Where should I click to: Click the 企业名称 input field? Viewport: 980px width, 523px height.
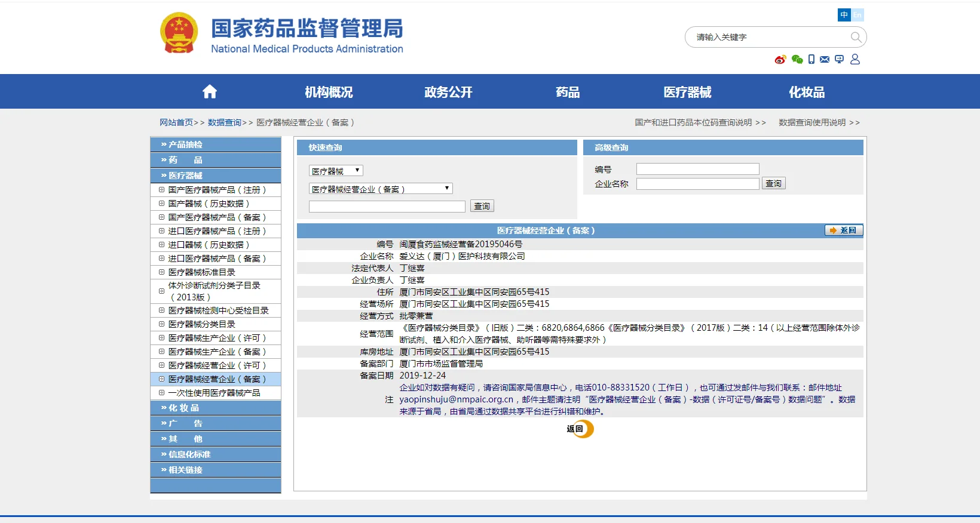(x=697, y=184)
